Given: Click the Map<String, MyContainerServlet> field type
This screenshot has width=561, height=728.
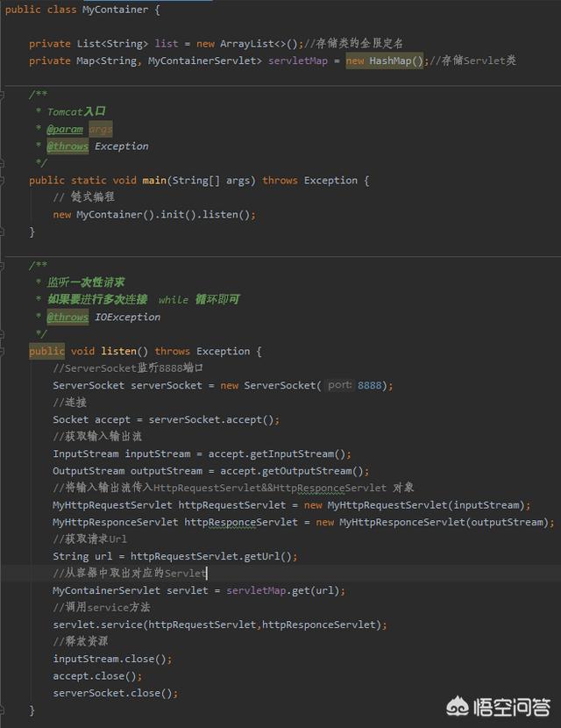Looking at the screenshot, I should [x=169, y=61].
